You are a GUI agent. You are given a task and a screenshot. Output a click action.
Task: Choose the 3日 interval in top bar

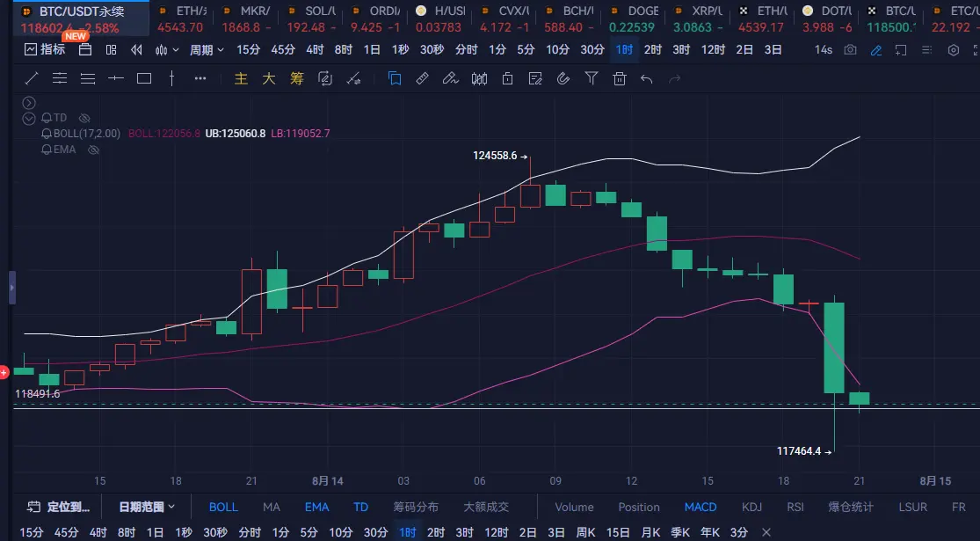773,49
